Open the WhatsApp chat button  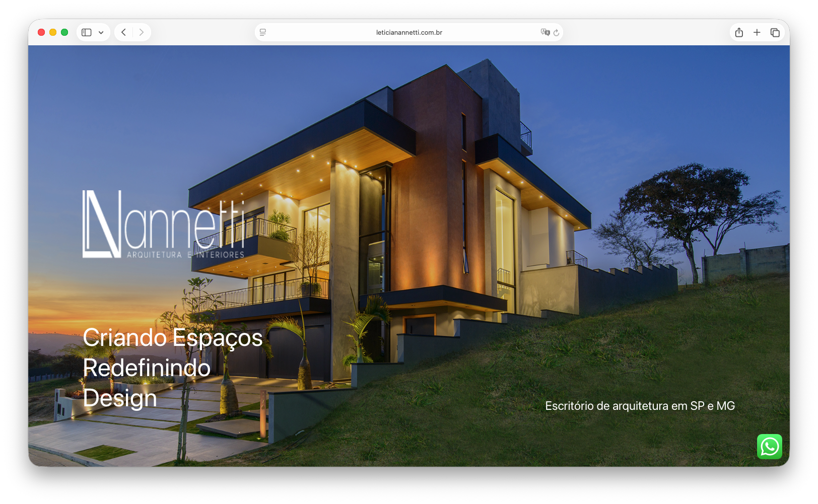769,447
